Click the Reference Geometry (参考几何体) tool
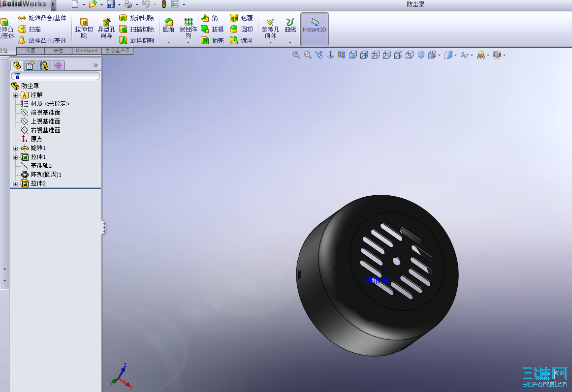The image size is (572, 392). pyautogui.click(x=270, y=29)
